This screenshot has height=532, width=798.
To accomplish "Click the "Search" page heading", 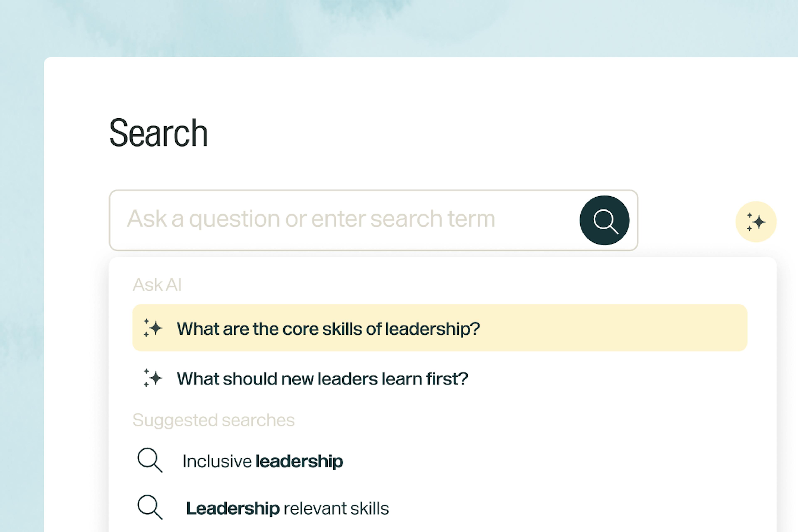I will tap(158, 133).
